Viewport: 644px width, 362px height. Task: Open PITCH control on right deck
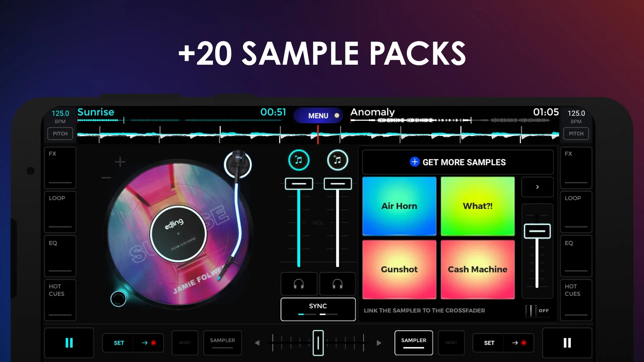point(576,133)
